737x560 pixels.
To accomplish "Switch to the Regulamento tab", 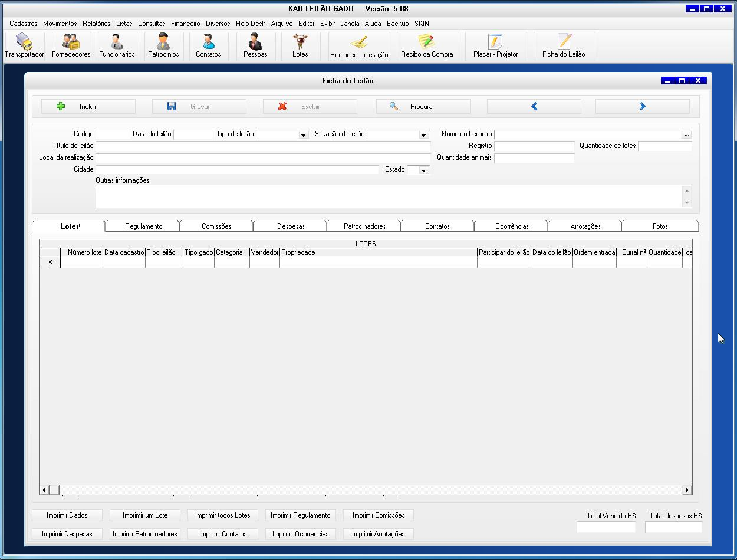I will pos(143,226).
